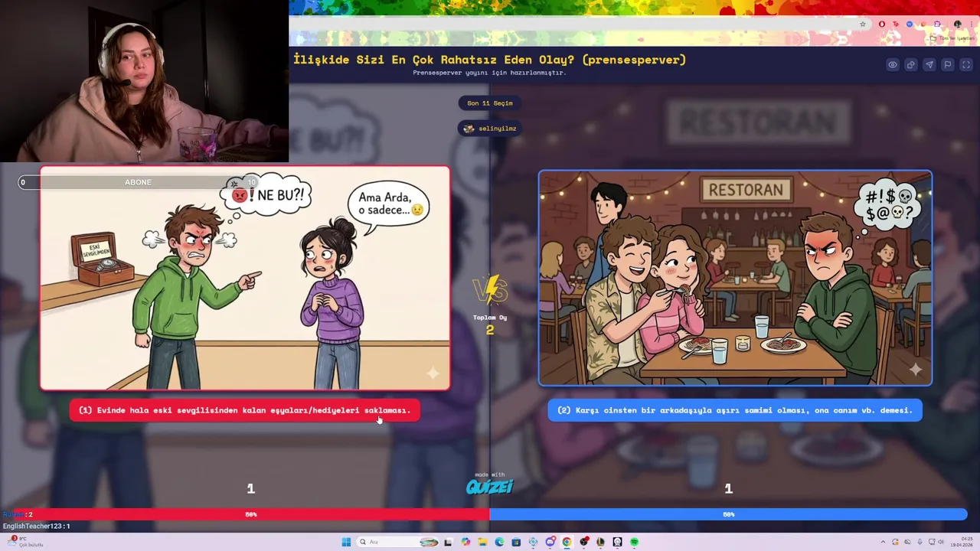Click the blue 50% vote bar
The image size is (980, 551).
point(728,514)
